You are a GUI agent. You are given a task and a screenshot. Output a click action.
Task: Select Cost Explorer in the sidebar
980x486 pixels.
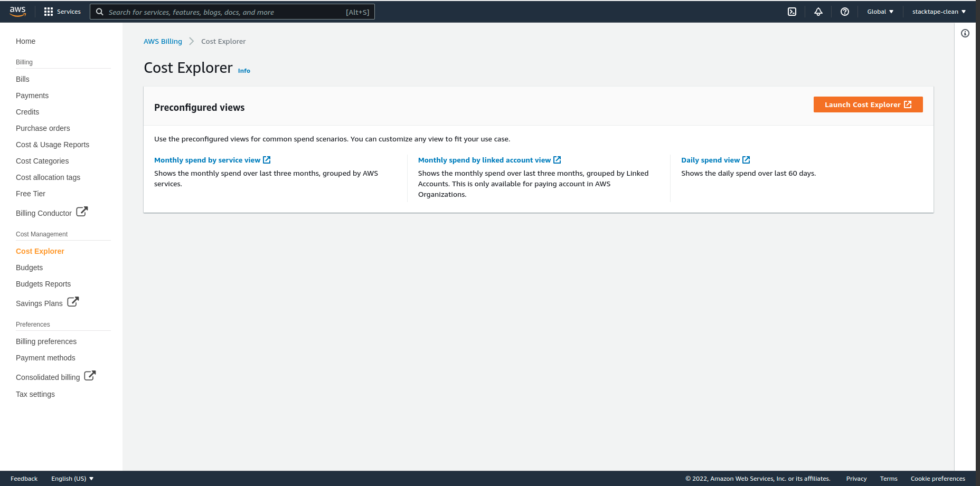pos(40,251)
